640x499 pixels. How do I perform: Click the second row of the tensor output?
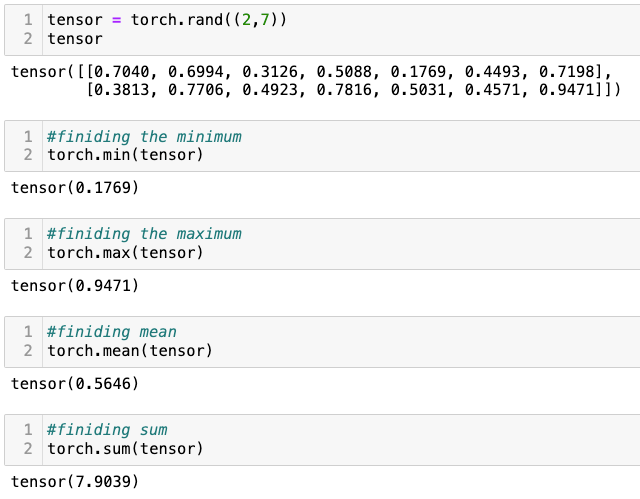click(x=353, y=90)
